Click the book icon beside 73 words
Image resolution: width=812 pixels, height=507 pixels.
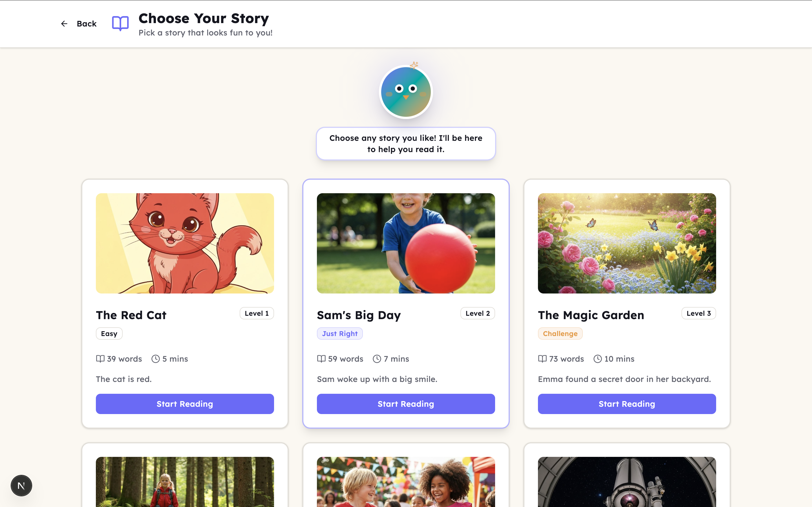[542, 359]
